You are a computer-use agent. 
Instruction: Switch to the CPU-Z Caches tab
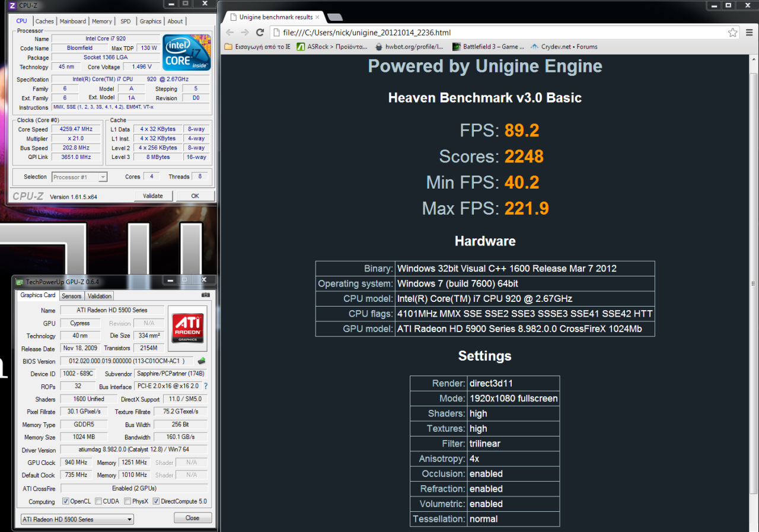(x=44, y=21)
